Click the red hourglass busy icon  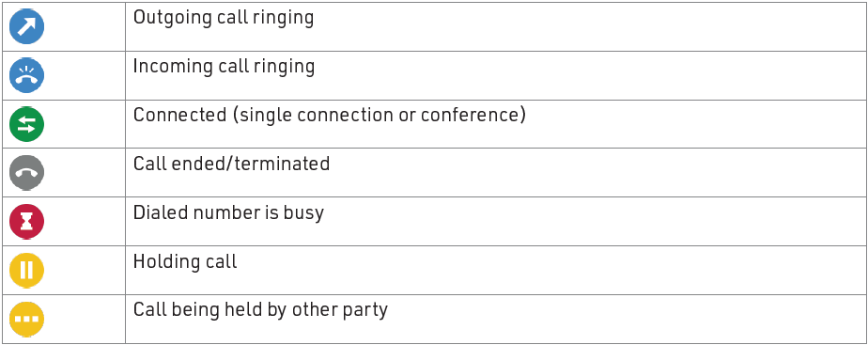click(26, 221)
